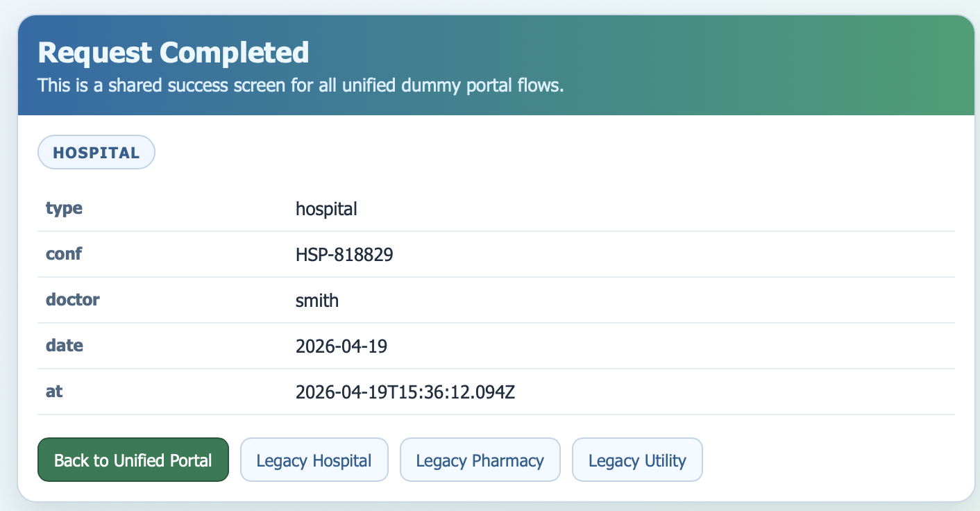
Task: Click the word 'Completed' in the title
Action: coord(234,53)
